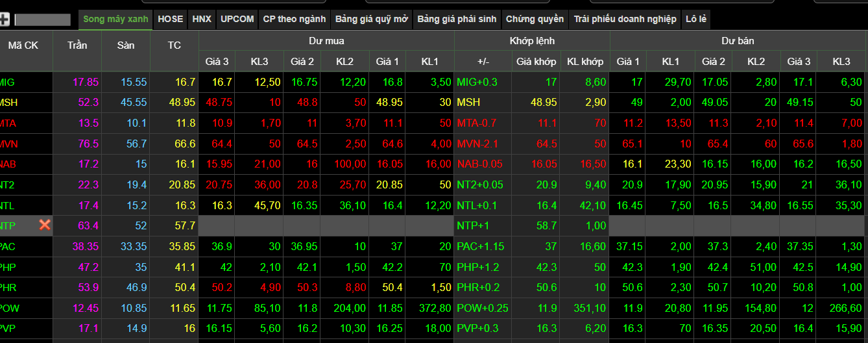This screenshot has width=868, height=343.
Task: Click the NT2 stock symbol
Action: tap(8, 184)
